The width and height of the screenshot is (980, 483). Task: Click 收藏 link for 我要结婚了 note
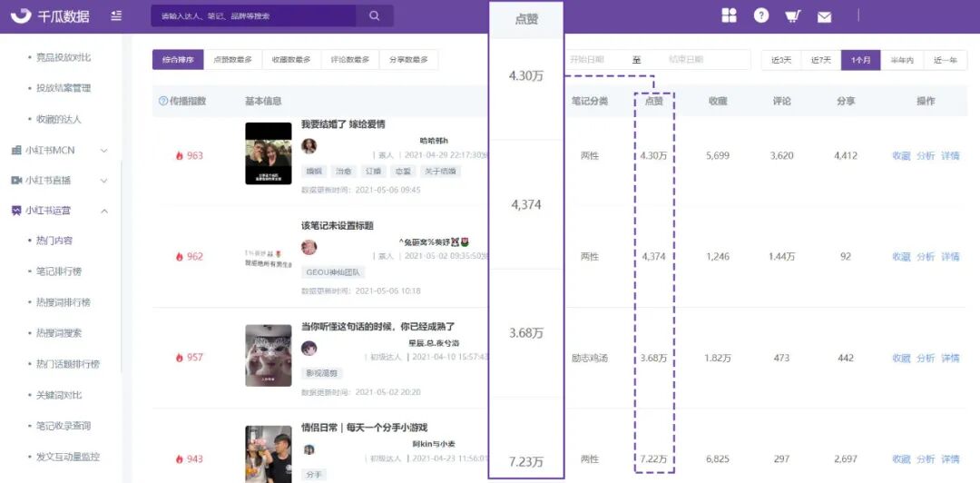click(x=901, y=156)
